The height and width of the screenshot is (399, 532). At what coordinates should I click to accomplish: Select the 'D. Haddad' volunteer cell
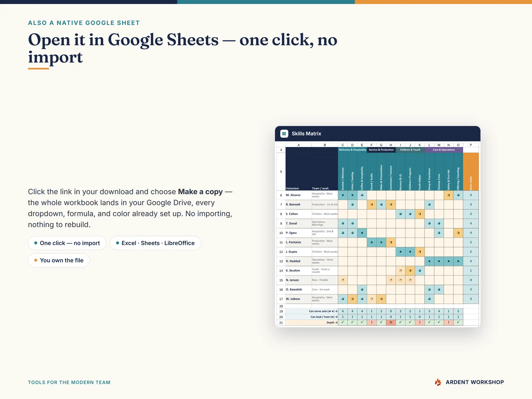(299, 261)
